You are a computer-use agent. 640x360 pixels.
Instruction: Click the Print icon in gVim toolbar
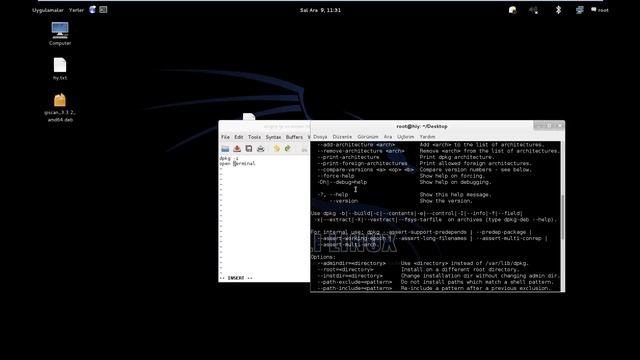click(x=260, y=149)
